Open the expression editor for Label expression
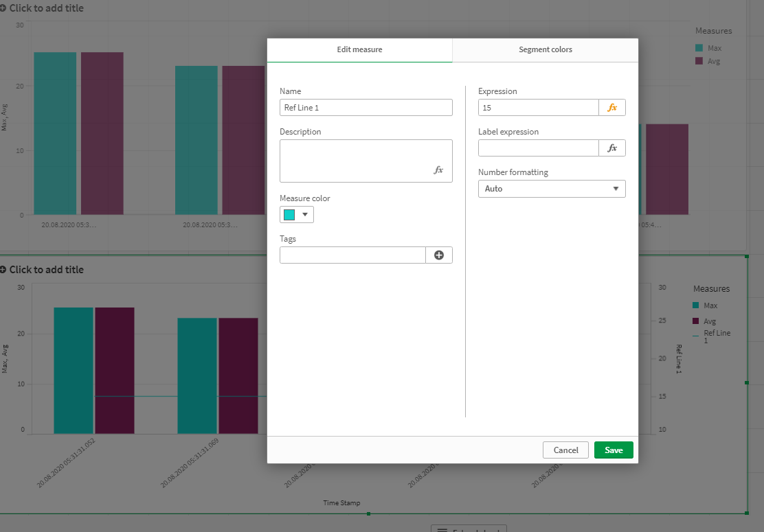 coord(612,148)
